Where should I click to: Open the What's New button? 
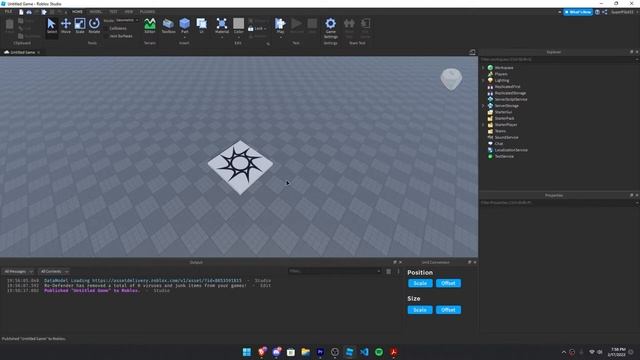(578, 12)
